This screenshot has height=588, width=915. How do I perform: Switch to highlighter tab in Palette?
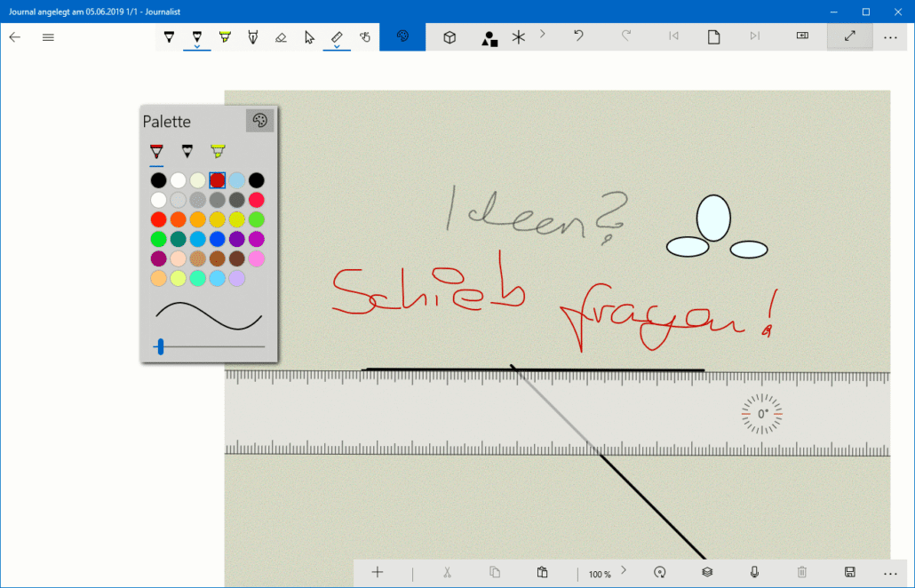click(x=218, y=152)
